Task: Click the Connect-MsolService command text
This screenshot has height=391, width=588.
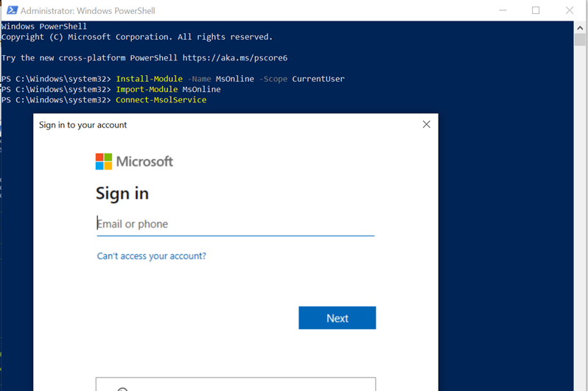Action: click(161, 99)
